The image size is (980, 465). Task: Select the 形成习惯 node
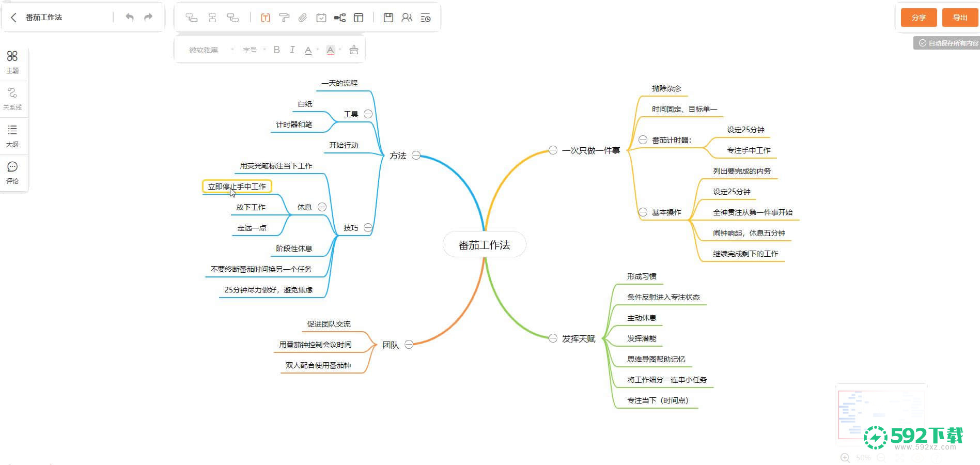tap(642, 276)
